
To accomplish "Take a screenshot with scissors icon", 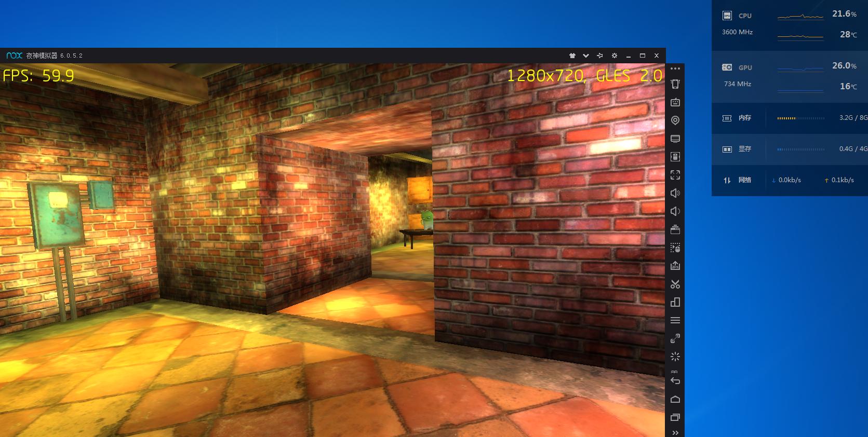I will [x=675, y=284].
